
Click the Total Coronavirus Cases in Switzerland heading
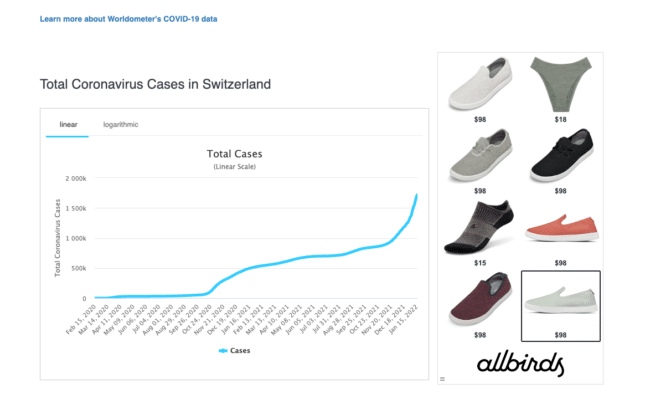(x=155, y=84)
